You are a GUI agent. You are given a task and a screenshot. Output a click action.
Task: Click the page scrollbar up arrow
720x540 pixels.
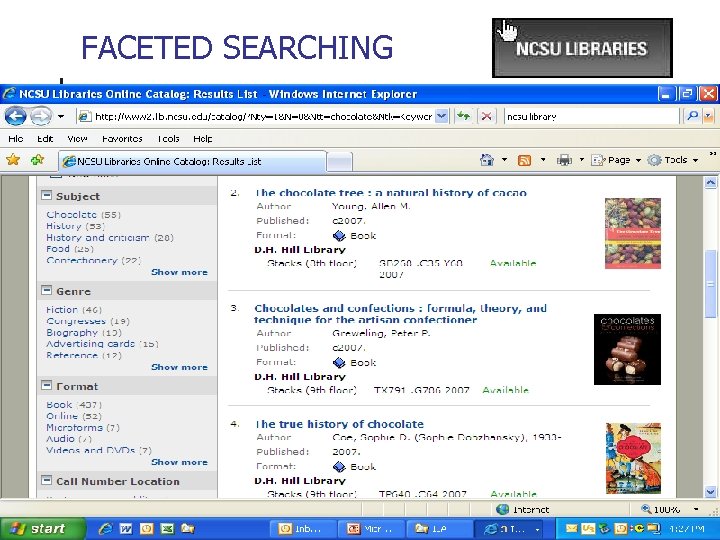coord(710,183)
